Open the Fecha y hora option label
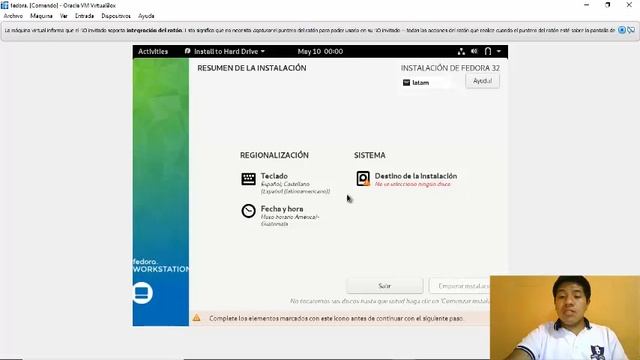Screen dimensions: 640x360 pos(282,209)
